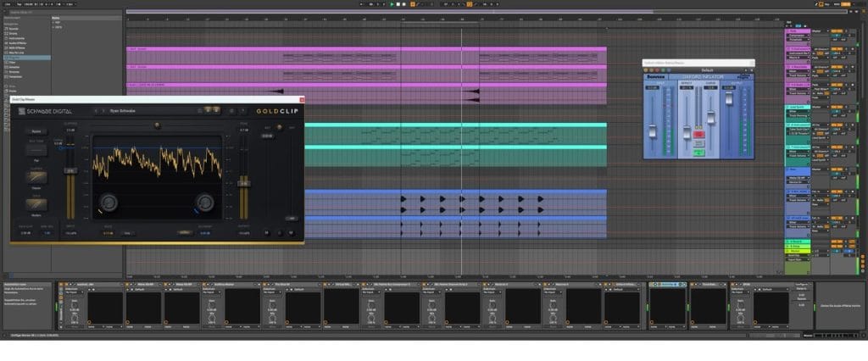
Task: Open the Master output dropdown of the pink group track
Action: pos(820,31)
